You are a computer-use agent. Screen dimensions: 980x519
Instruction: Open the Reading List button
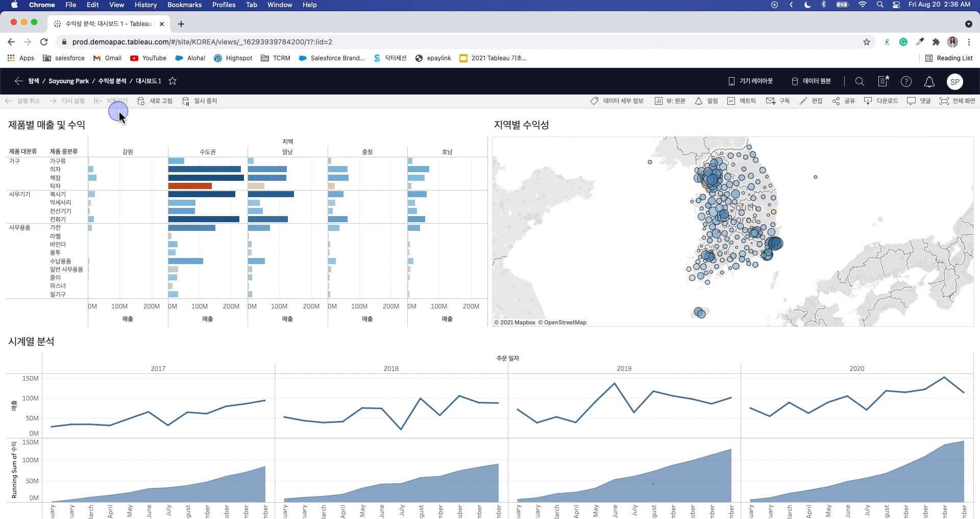click(x=949, y=58)
